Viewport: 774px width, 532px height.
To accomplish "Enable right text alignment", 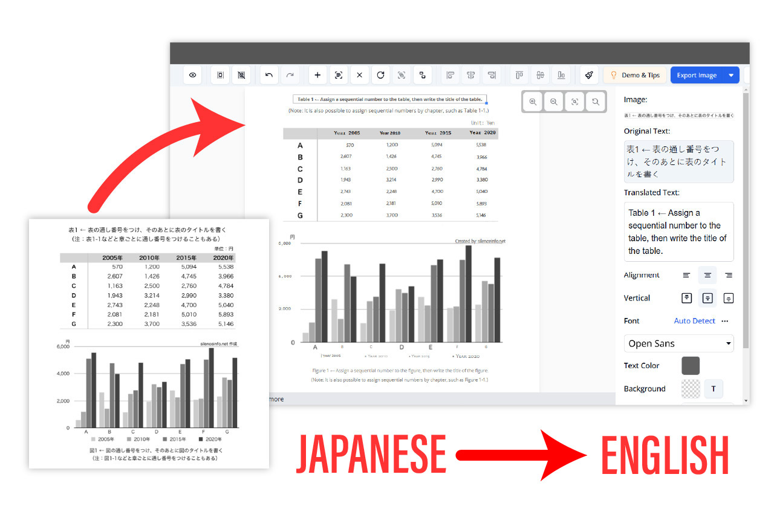I will pos(729,275).
